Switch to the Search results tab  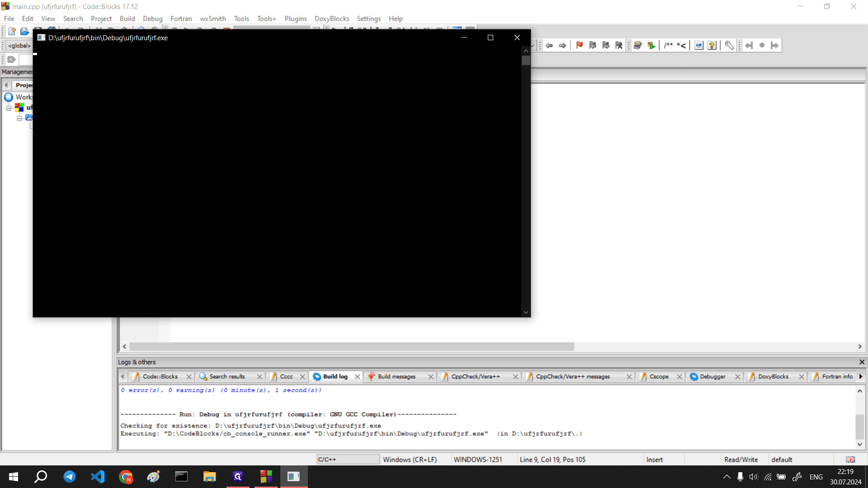(227, 376)
